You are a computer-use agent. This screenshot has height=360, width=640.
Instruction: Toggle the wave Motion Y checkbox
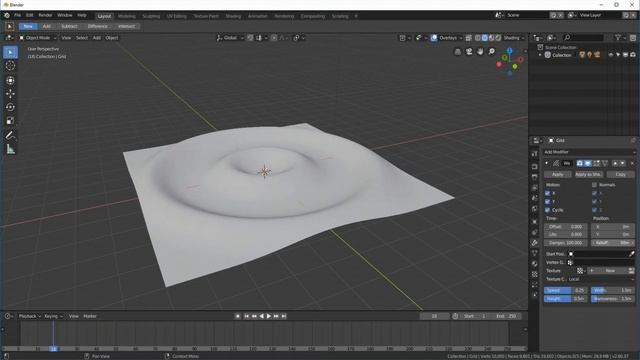click(547, 202)
